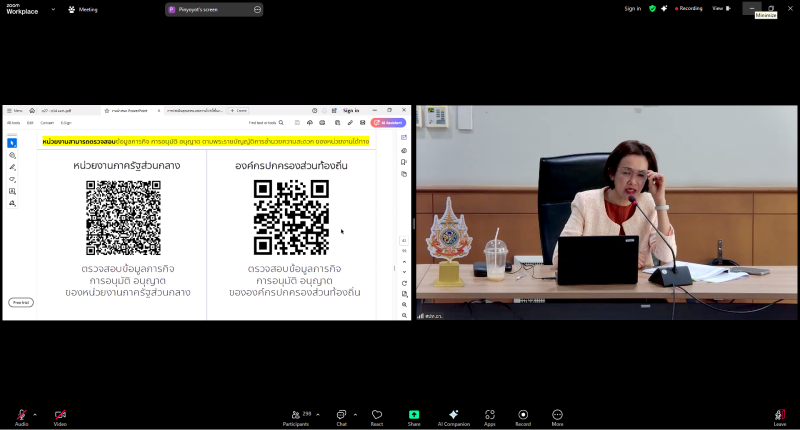Expand the chevron next to Participants
The width and height of the screenshot is (800, 430).
point(319,413)
